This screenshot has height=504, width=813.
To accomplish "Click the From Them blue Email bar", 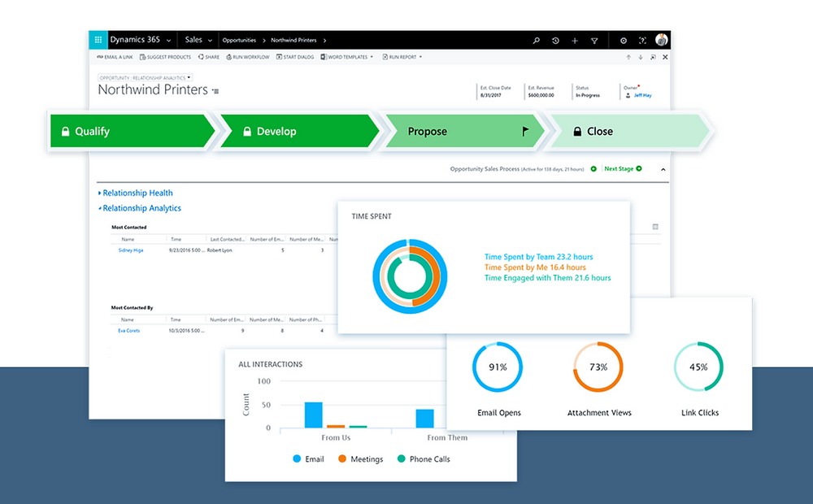I will (x=424, y=419).
